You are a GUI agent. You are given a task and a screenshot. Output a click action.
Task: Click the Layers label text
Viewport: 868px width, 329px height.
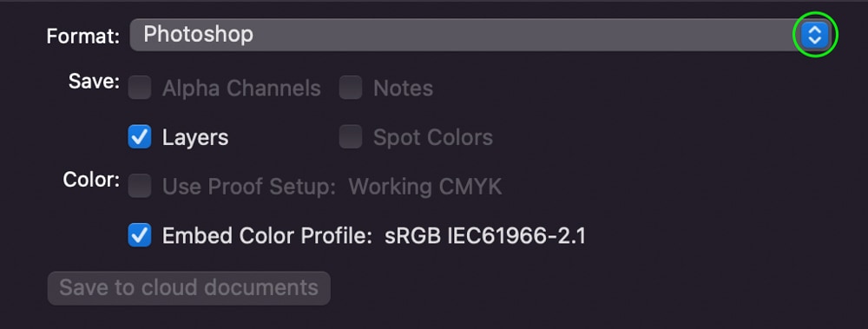click(194, 138)
